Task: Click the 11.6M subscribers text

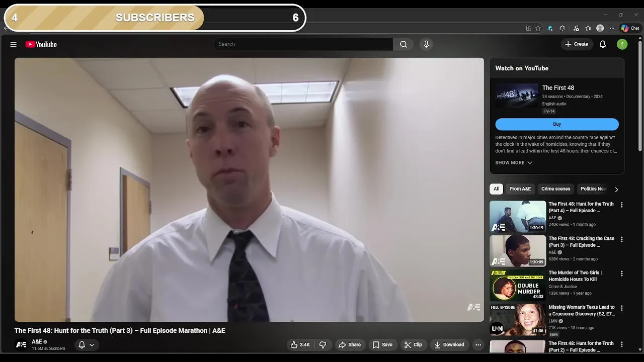Action: pos(48,348)
